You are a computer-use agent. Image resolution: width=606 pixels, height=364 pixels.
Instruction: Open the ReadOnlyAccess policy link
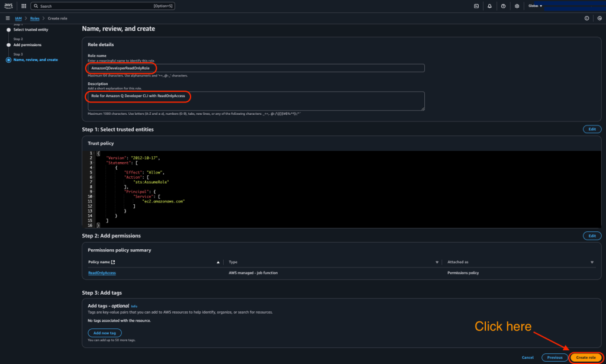[x=102, y=273]
